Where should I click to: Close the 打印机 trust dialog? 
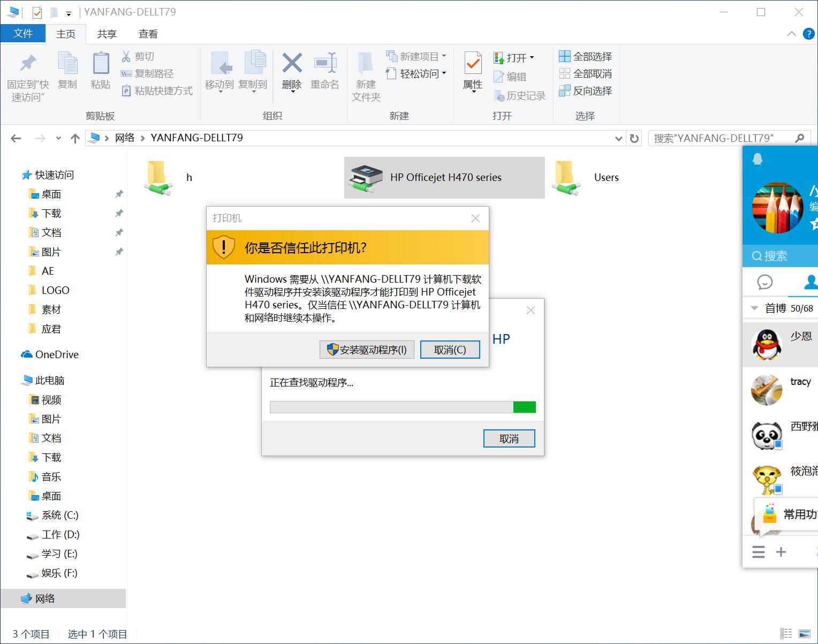475,218
